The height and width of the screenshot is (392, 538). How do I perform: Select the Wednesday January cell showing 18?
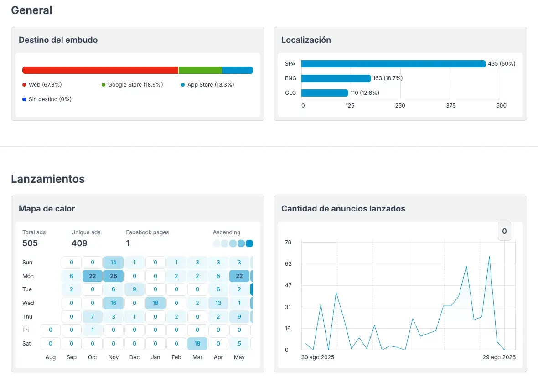coord(155,303)
